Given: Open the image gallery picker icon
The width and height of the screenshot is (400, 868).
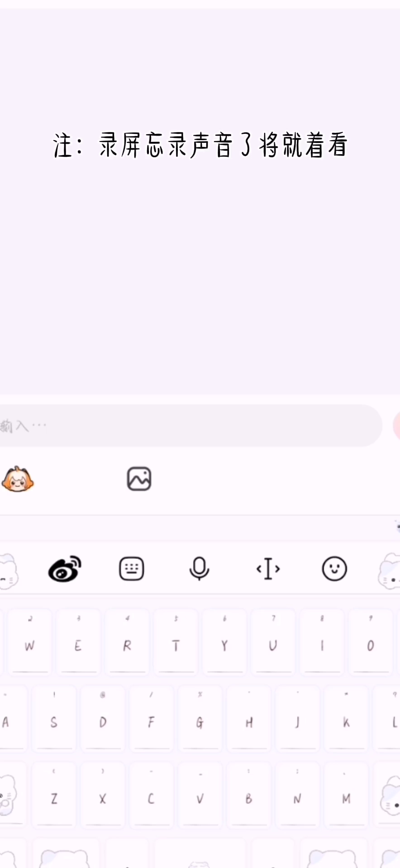Looking at the screenshot, I should point(139,479).
